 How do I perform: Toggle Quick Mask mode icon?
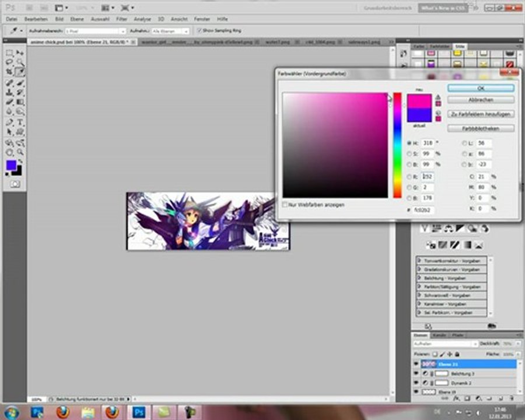(15, 183)
